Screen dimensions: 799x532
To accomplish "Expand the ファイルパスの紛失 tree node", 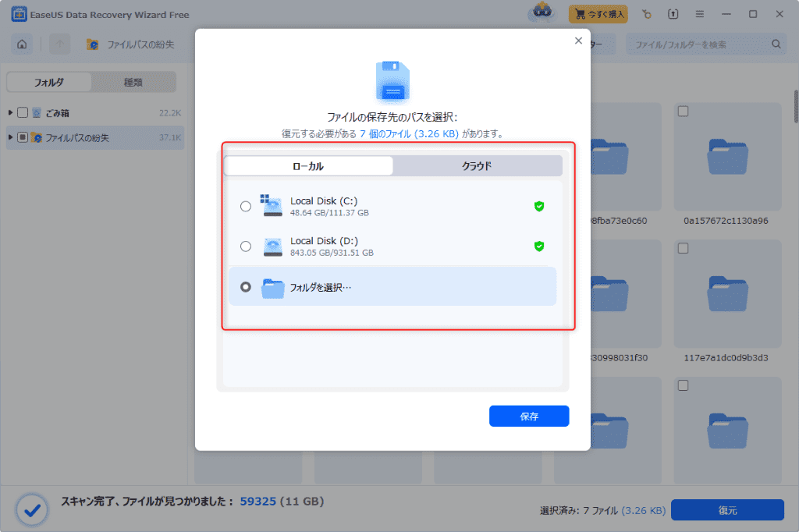I will click(10, 137).
